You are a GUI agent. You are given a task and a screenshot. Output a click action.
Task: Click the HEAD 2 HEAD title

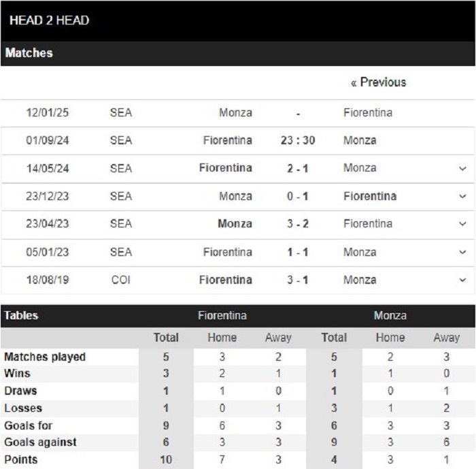pyautogui.click(x=49, y=20)
